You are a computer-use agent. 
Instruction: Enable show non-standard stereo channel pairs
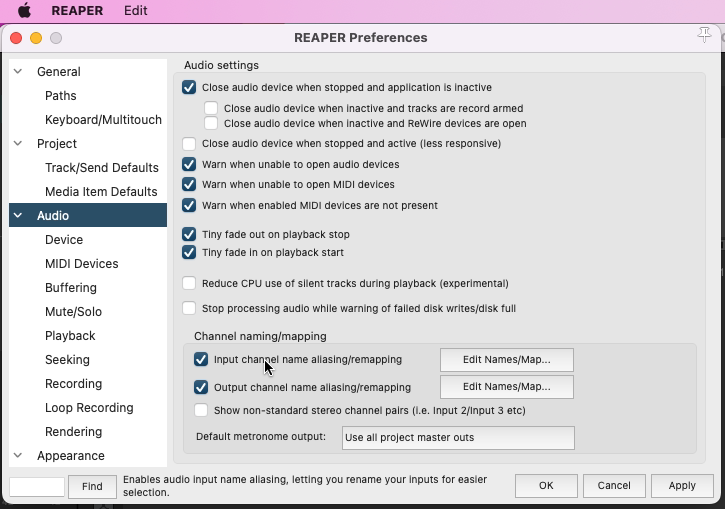(x=201, y=411)
